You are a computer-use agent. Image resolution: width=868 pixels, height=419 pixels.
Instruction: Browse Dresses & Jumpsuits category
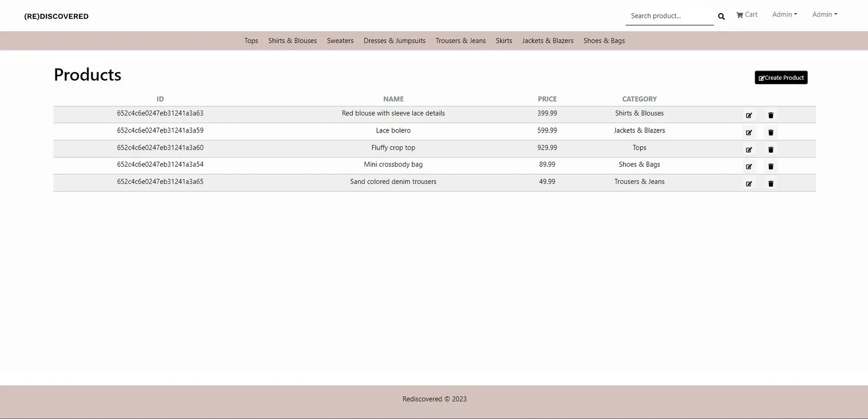click(394, 41)
